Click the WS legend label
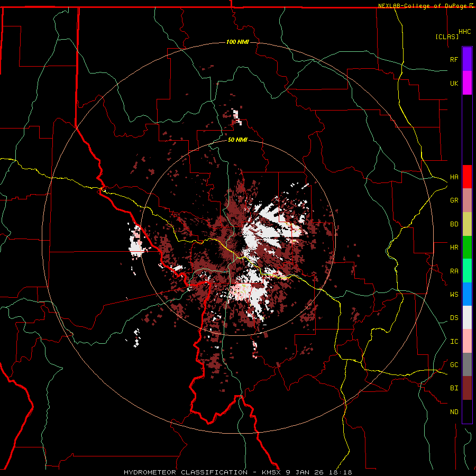 (x=454, y=295)
